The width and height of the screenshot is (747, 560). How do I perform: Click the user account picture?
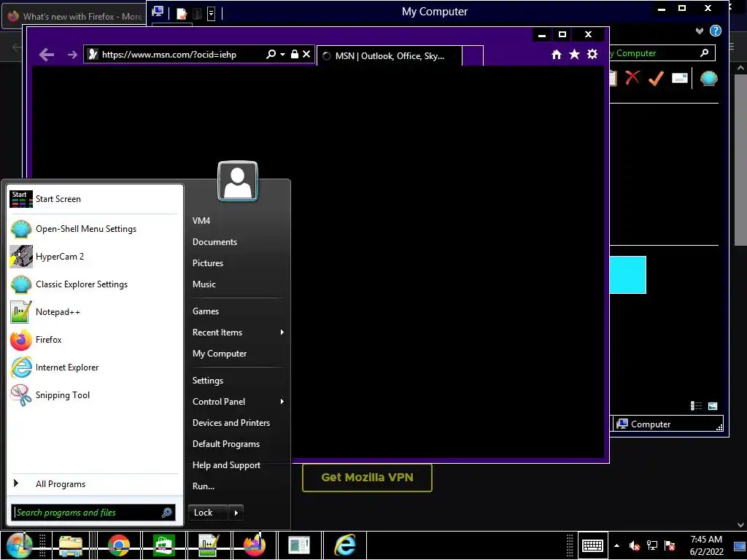238,182
